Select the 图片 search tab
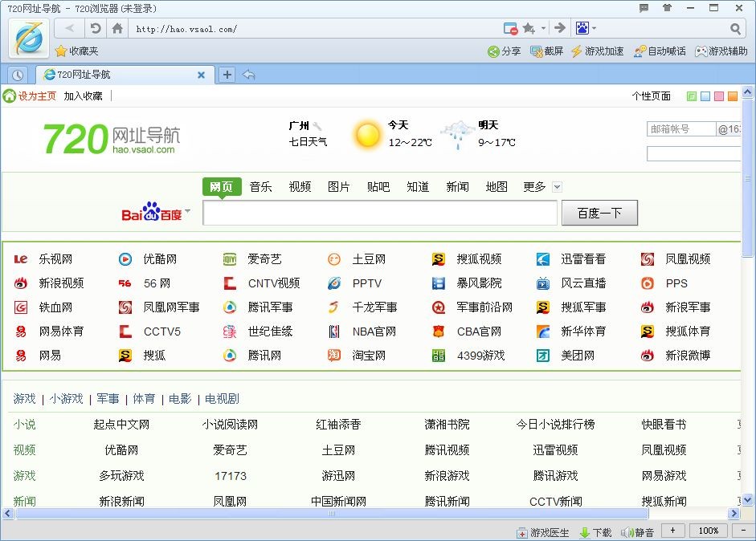The width and height of the screenshot is (756, 541). [338, 187]
